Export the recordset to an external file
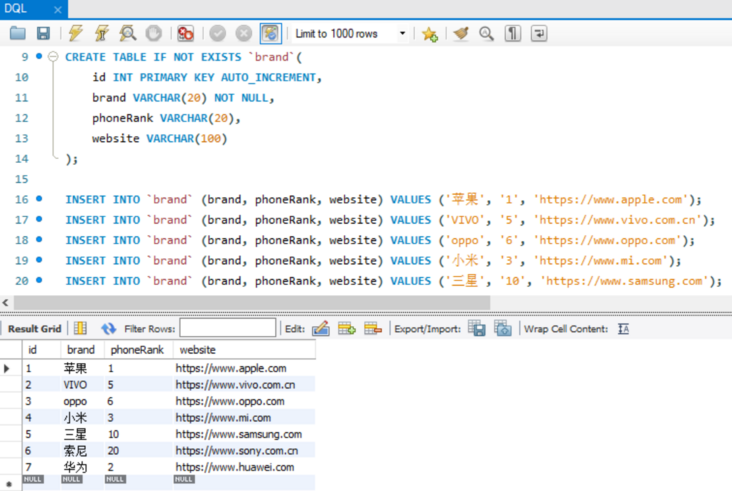This screenshot has width=732, height=491. pyautogui.click(x=477, y=328)
